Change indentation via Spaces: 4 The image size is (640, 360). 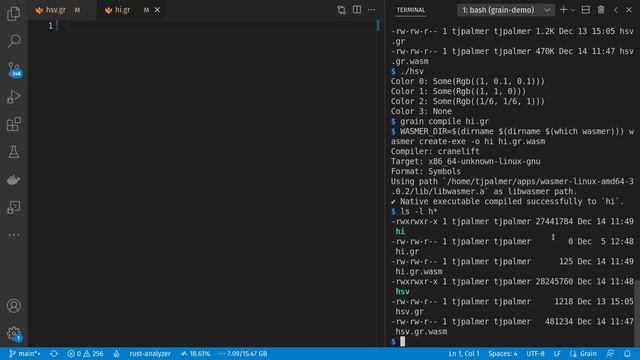pos(502,353)
